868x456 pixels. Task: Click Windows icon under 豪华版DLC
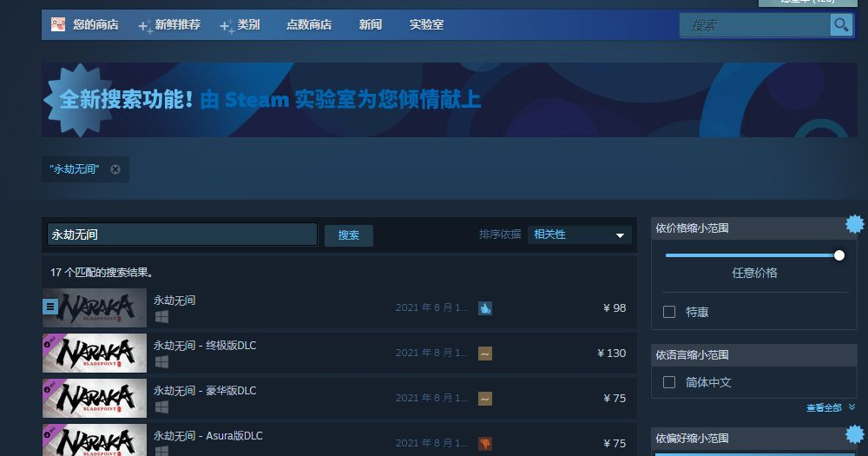click(161, 407)
